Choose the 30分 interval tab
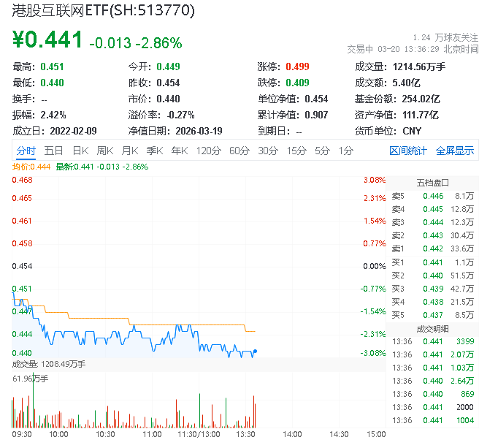The image size is (479, 448). click(x=268, y=151)
